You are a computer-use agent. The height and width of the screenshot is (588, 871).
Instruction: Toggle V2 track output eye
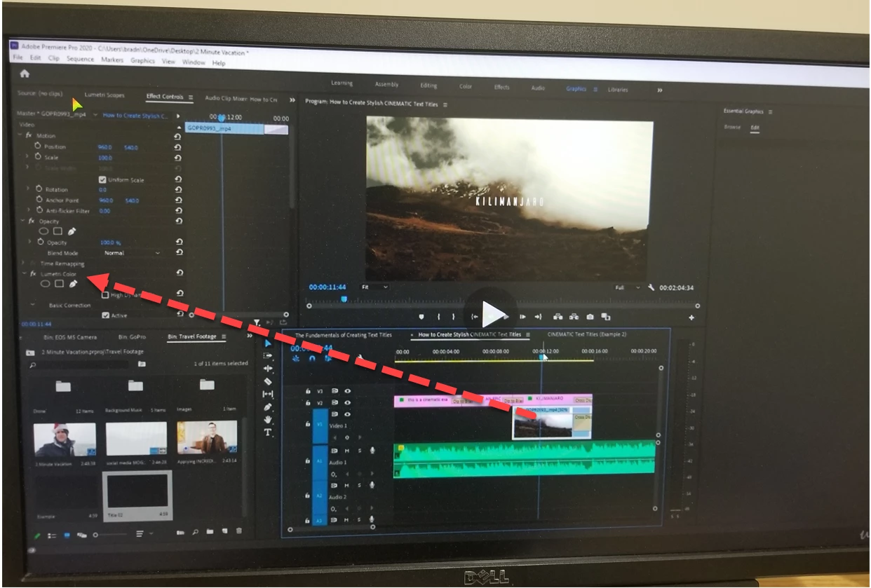tap(347, 403)
